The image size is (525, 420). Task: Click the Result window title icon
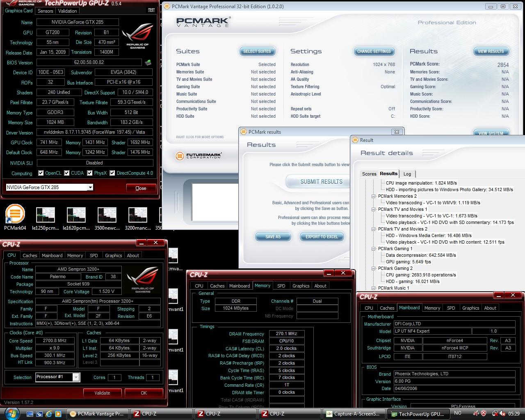pos(355,140)
